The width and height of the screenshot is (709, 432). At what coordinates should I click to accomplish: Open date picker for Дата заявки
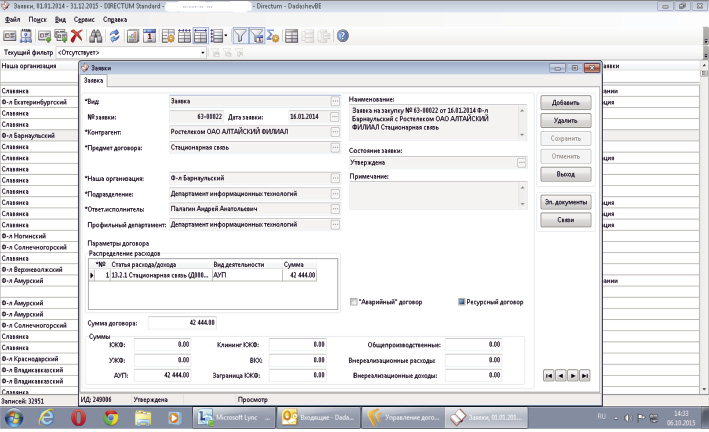(335, 117)
